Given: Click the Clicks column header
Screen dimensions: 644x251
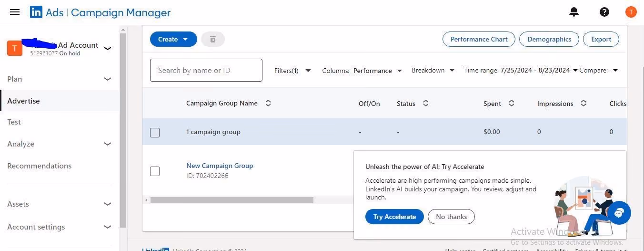Looking at the screenshot, I should coord(618,104).
